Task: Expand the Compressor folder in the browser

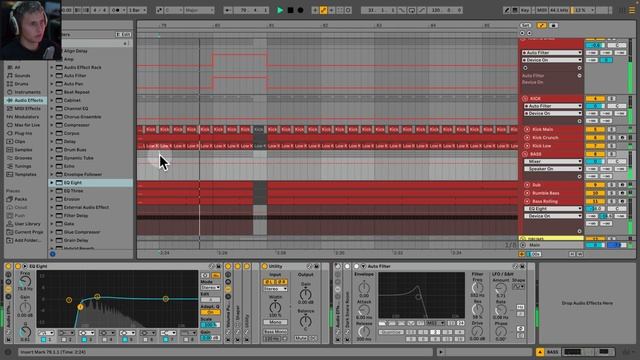Action: 52,125
